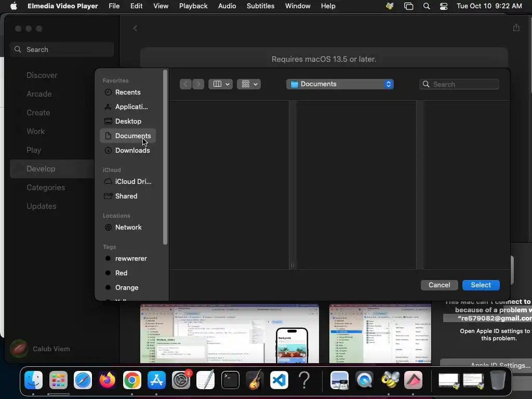The width and height of the screenshot is (532, 399).
Task: Launch Safari from the Dock
Action: pyautogui.click(x=83, y=380)
